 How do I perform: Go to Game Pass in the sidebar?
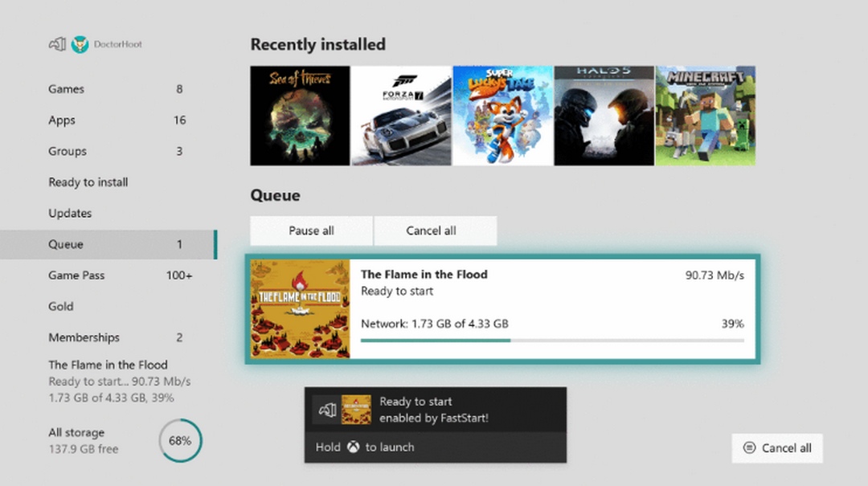click(76, 276)
